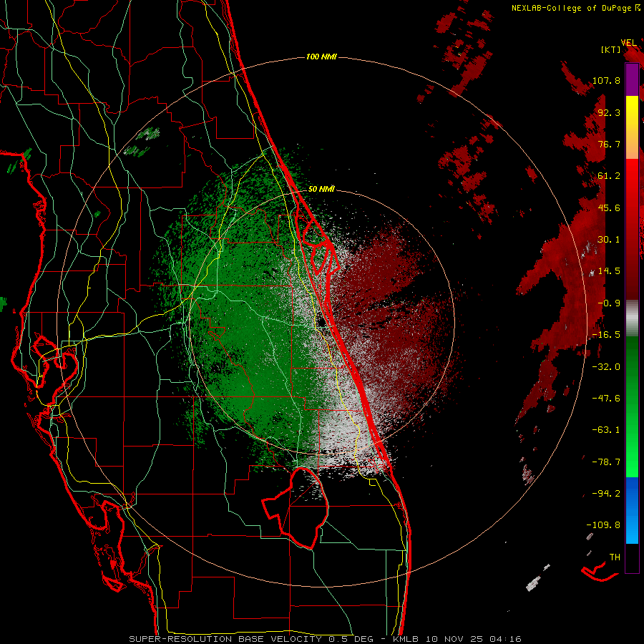Click the TH label on the legend
Screen dimensions: 644x644
615,557
